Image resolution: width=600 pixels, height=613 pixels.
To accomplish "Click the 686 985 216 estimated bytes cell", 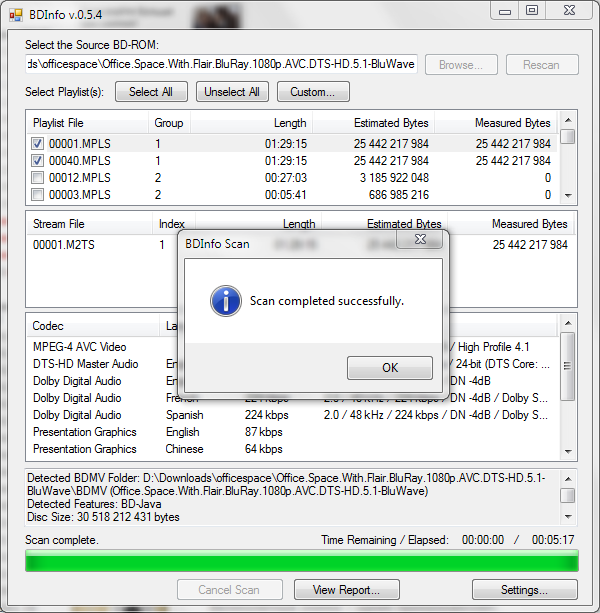I will pyautogui.click(x=399, y=195).
